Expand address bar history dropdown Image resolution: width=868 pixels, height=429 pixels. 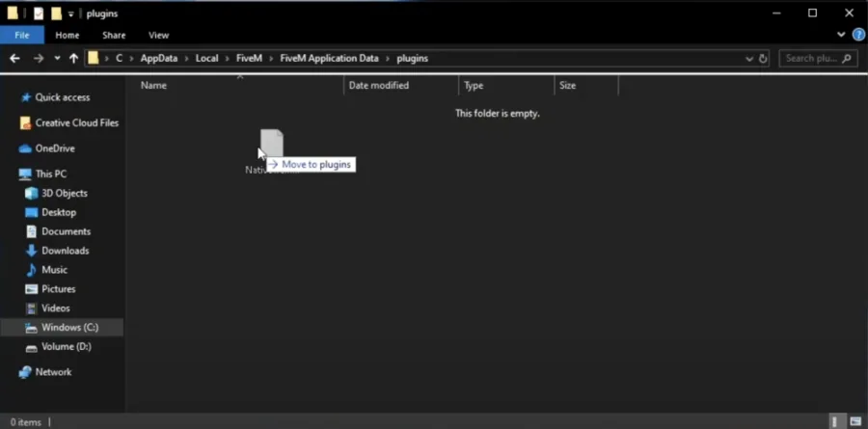click(x=749, y=58)
